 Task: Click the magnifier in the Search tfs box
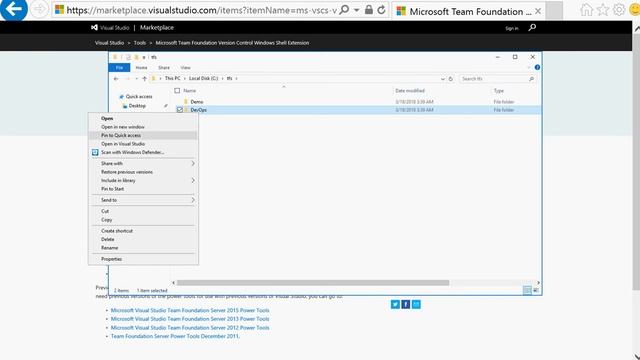[531, 79]
